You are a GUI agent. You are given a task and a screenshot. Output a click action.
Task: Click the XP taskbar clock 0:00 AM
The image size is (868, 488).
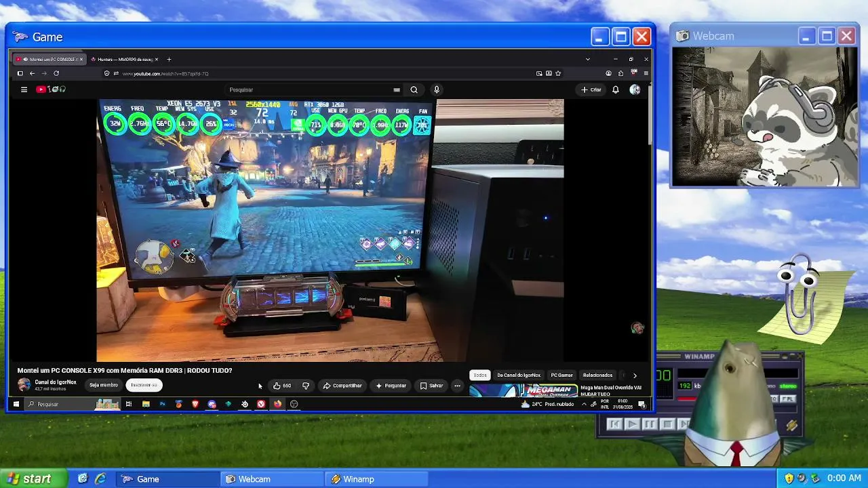844,479
